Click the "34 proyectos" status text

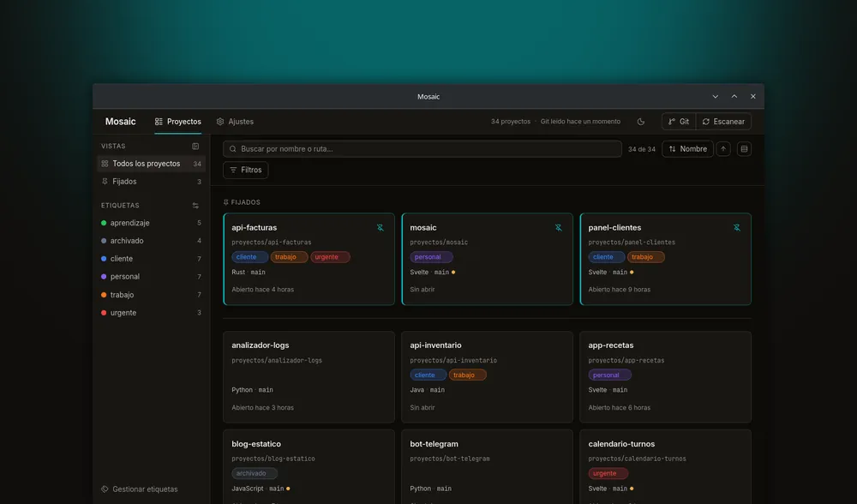(x=511, y=122)
